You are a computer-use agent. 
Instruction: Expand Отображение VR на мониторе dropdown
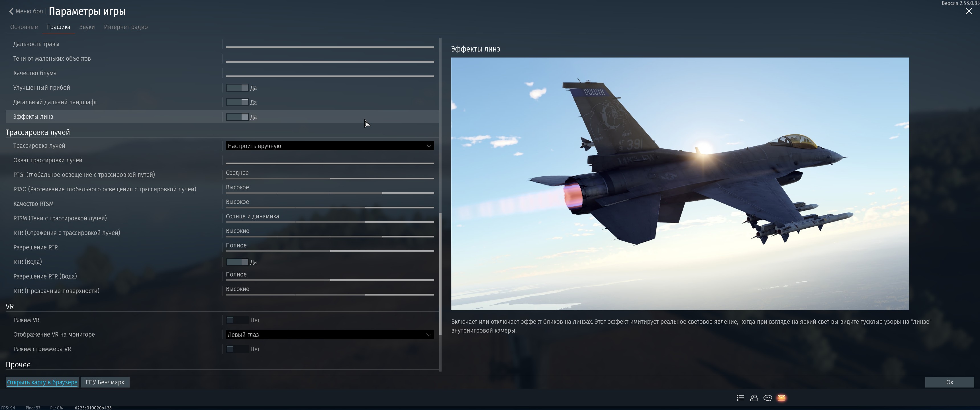(x=329, y=335)
